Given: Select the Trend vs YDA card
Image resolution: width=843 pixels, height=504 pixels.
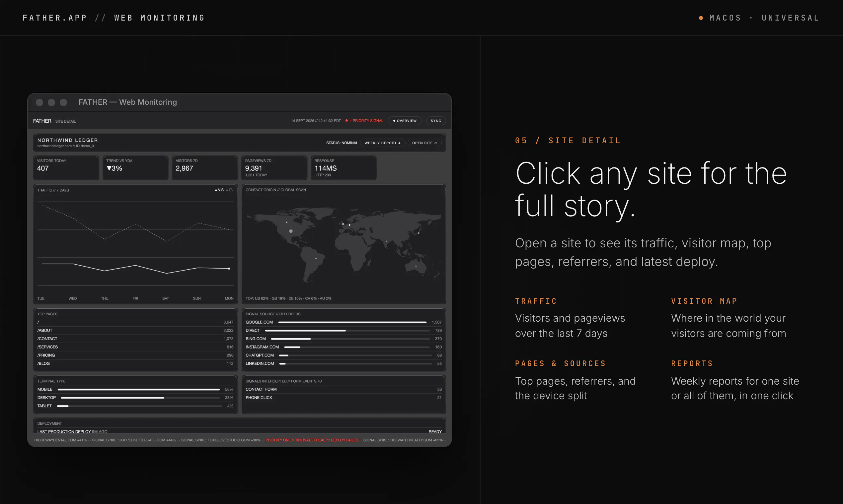Looking at the screenshot, I should tap(135, 168).
